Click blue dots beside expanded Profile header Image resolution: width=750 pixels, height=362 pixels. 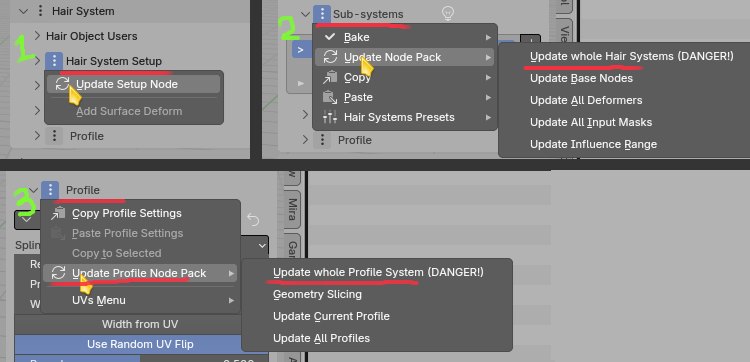point(50,190)
